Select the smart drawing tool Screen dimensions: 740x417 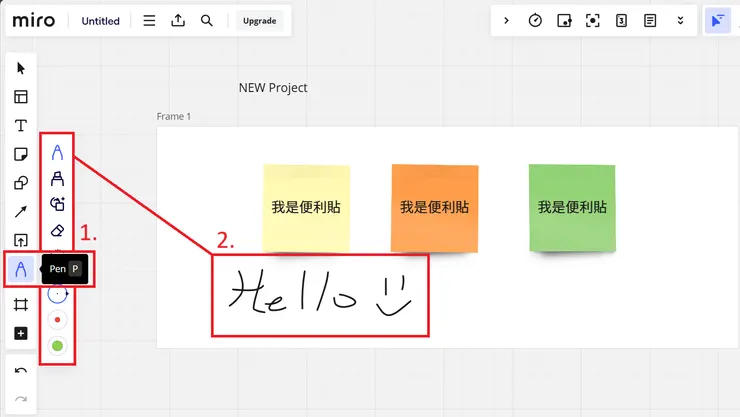(57, 204)
